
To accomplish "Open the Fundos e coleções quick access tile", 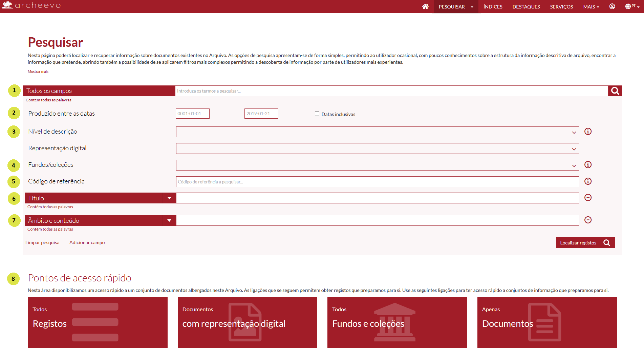I will tap(397, 322).
